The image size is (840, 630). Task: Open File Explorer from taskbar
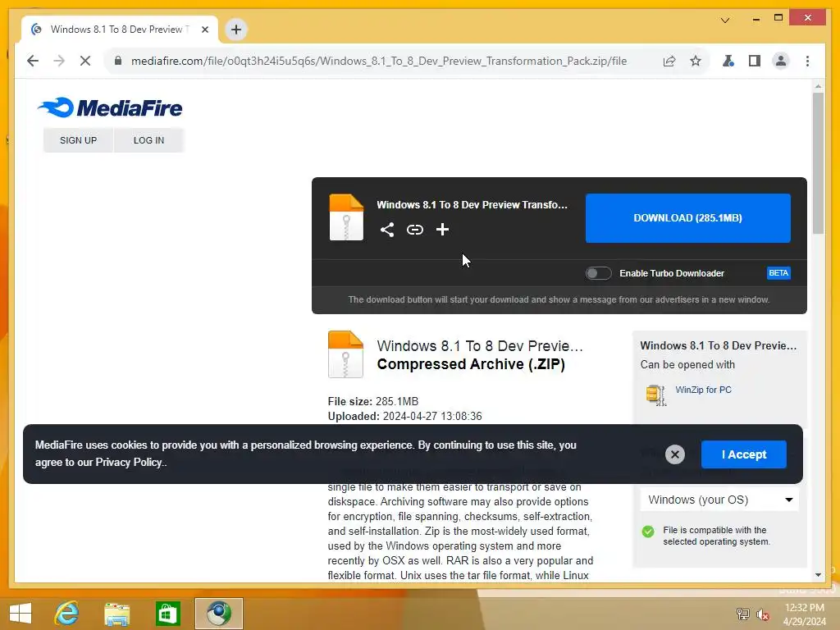coord(116,614)
